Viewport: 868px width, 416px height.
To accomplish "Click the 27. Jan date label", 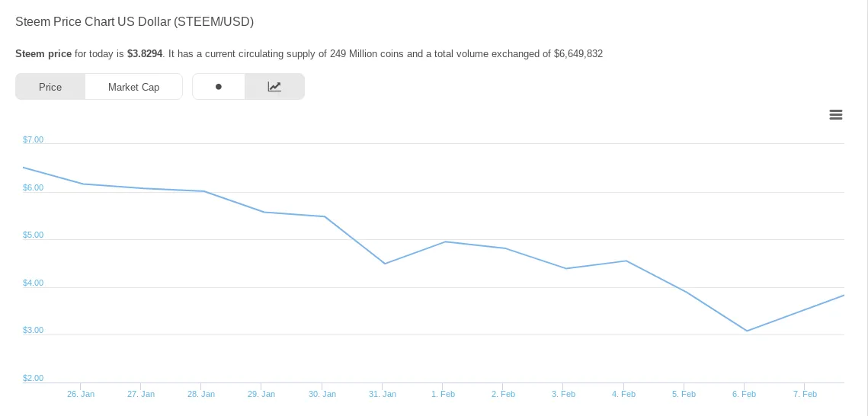I will [x=141, y=395].
